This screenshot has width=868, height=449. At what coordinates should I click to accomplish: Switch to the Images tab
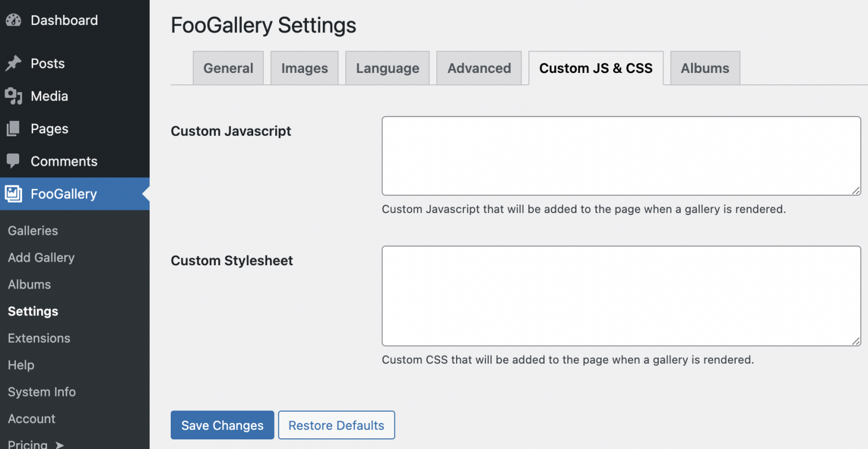[305, 68]
